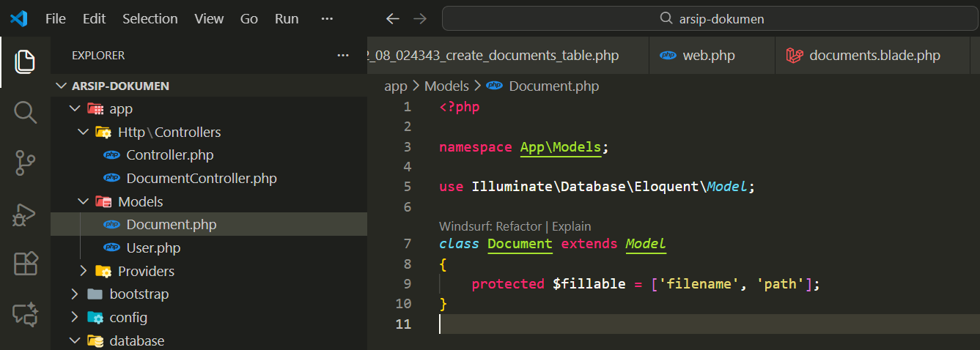Click the back navigation arrow

[393, 19]
